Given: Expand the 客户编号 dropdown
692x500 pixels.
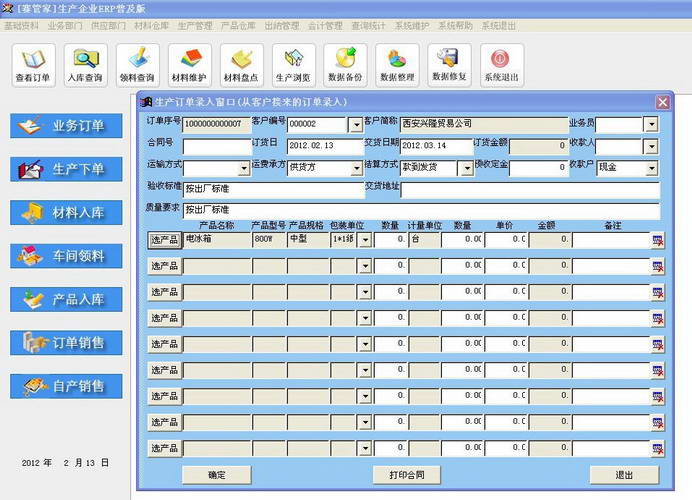Looking at the screenshot, I should (356, 125).
